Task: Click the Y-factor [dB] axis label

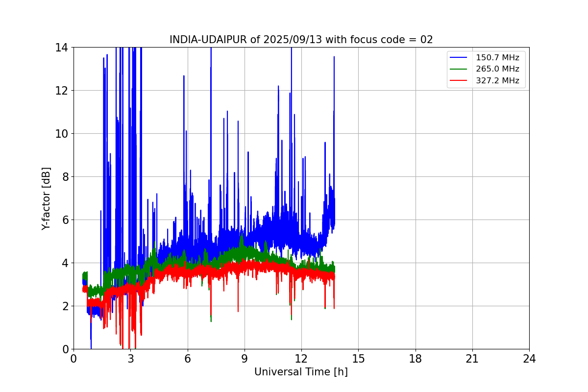Action: pos(46,198)
